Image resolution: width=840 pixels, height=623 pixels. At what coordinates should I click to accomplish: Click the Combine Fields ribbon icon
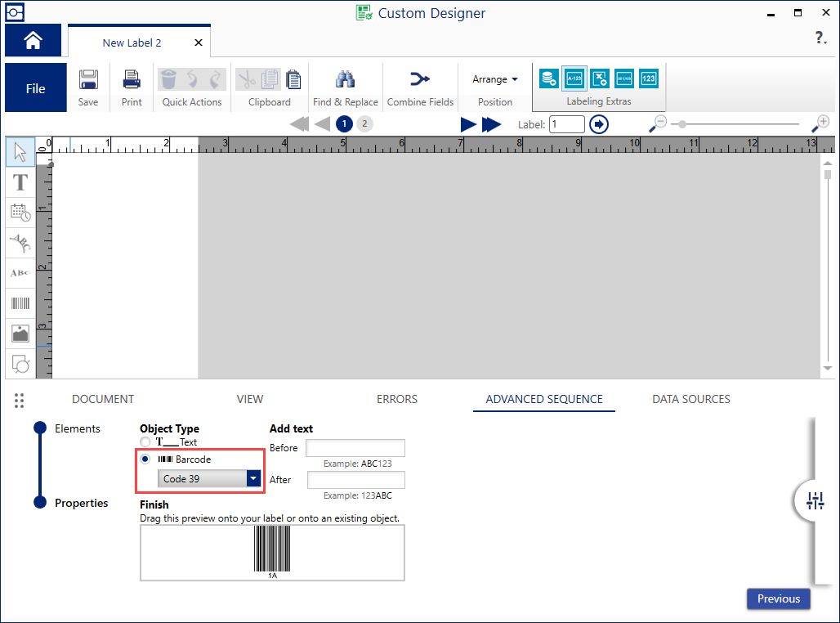coord(420,86)
